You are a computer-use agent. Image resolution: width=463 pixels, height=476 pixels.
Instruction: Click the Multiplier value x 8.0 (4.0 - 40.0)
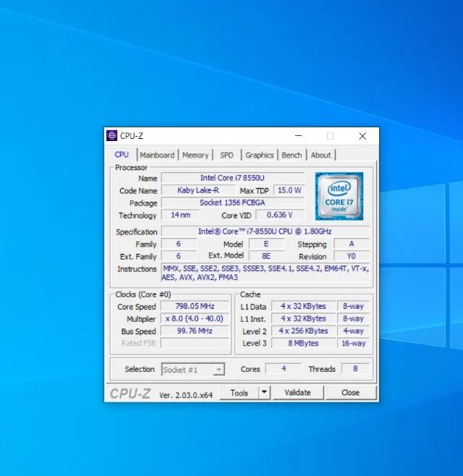[x=195, y=318]
